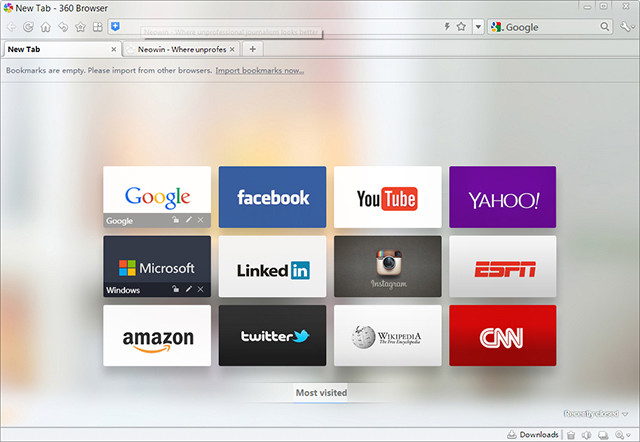Click the trash cleanup icon in the status bar
This screenshot has height=442, width=640.
point(571,435)
